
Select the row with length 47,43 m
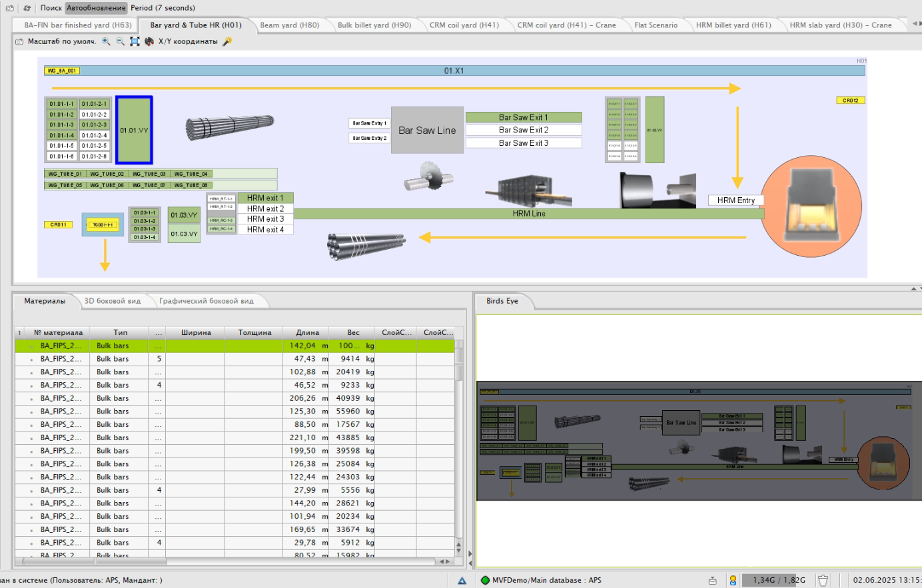click(x=235, y=359)
